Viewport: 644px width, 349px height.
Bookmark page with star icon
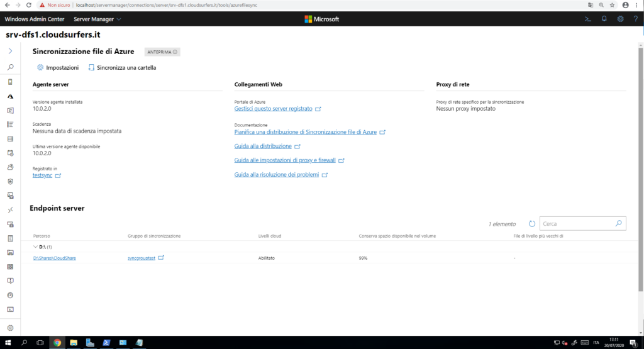point(613,5)
